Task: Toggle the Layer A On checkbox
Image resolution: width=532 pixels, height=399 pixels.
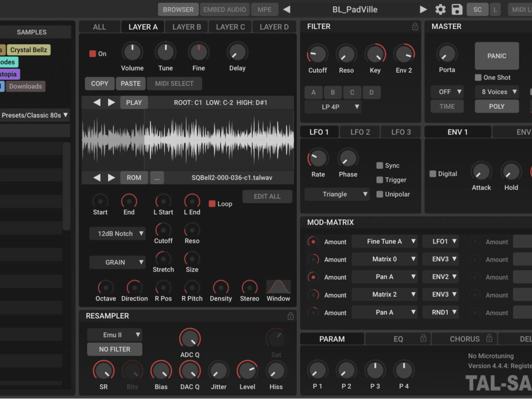Action: [93, 54]
